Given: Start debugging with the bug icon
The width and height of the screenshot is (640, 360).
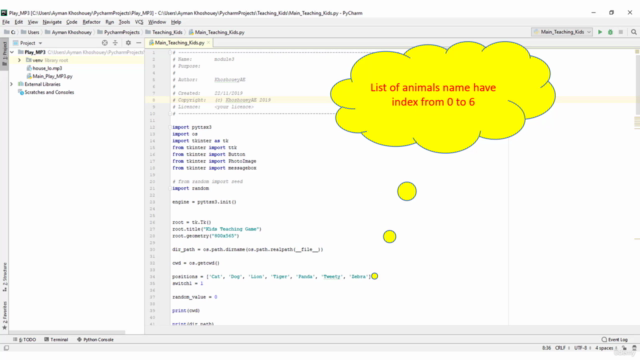Looking at the screenshot, I should coord(610,32).
